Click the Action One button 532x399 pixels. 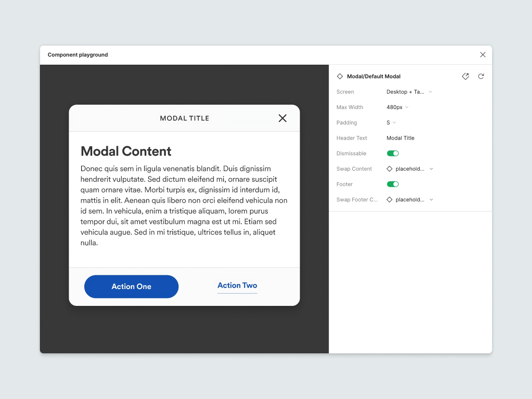coord(131,286)
